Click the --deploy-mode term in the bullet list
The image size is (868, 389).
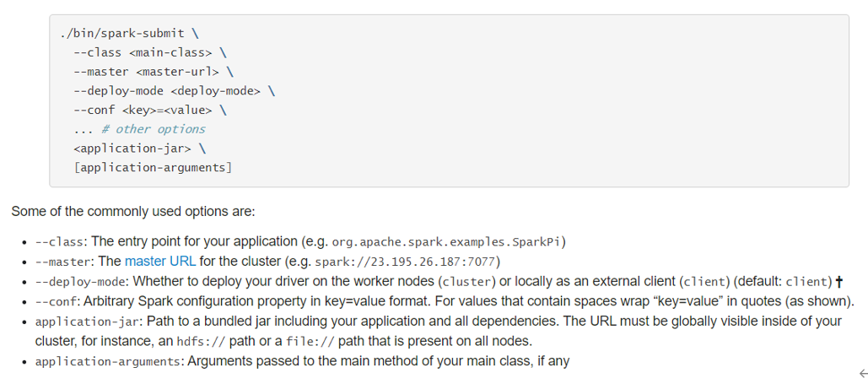coord(80,282)
